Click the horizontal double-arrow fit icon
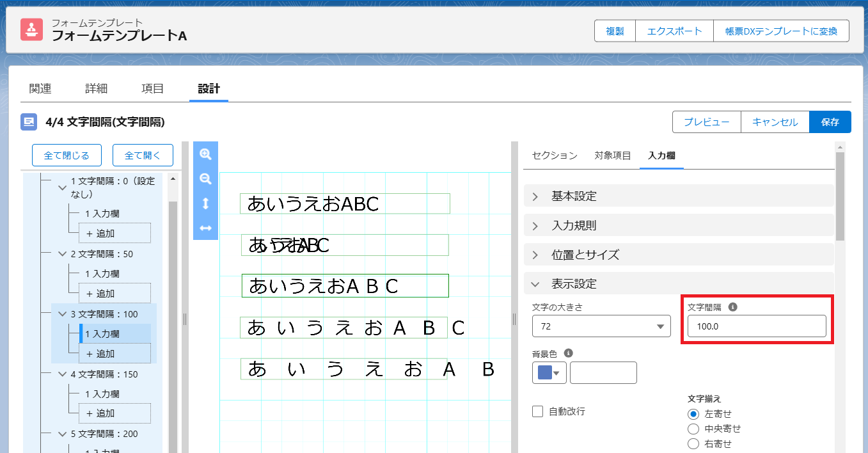The image size is (868, 453). click(205, 228)
